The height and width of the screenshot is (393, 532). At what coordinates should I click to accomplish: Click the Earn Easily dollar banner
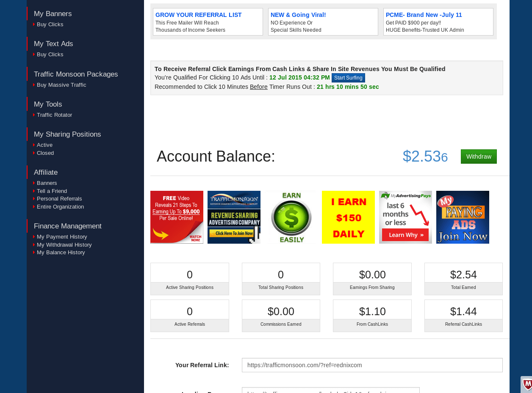coord(291,217)
